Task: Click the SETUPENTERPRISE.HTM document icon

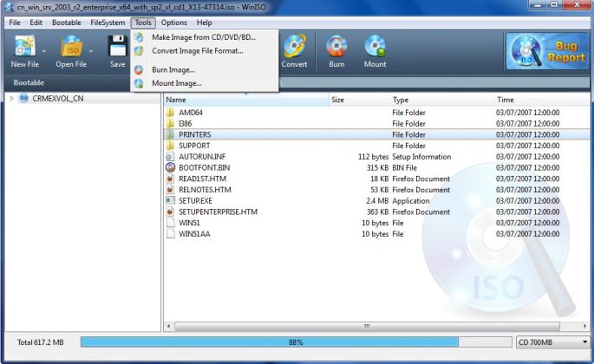Action: point(171,211)
